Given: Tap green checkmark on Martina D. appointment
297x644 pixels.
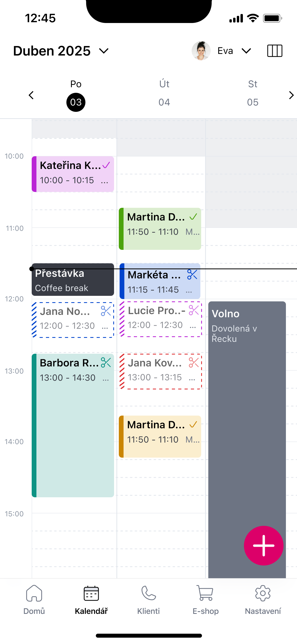Looking at the screenshot, I should click(193, 217).
